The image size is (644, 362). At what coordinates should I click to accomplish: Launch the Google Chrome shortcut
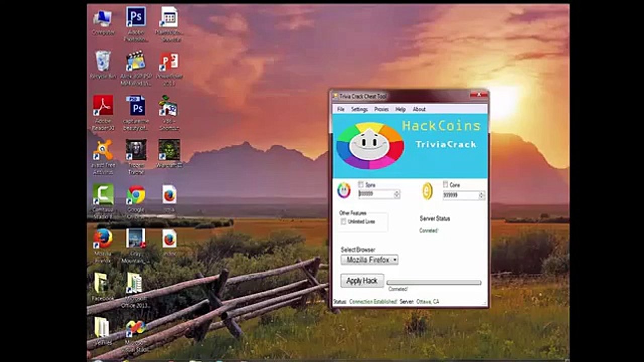[x=136, y=194]
